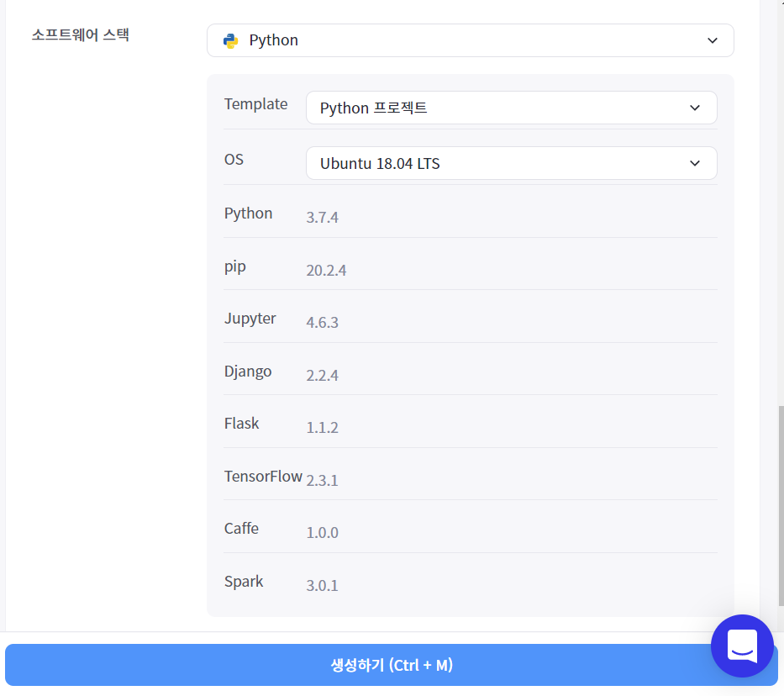Viewport: 784px width, 696px height.
Task: Click the TensorFlow version 2.3.1 value
Action: (x=322, y=481)
